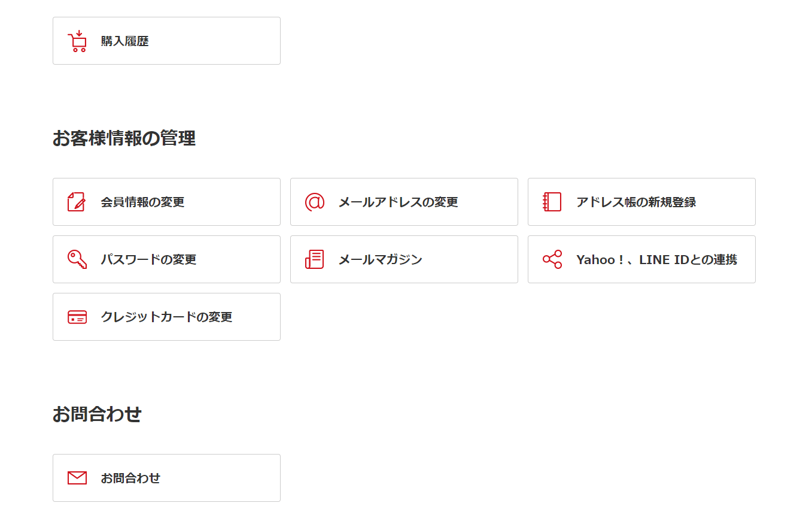Viewport: 812px width, 527px height.
Task: Click the newspaper icon for メールマガジン
Action: pyautogui.click(x=314, y=259)
